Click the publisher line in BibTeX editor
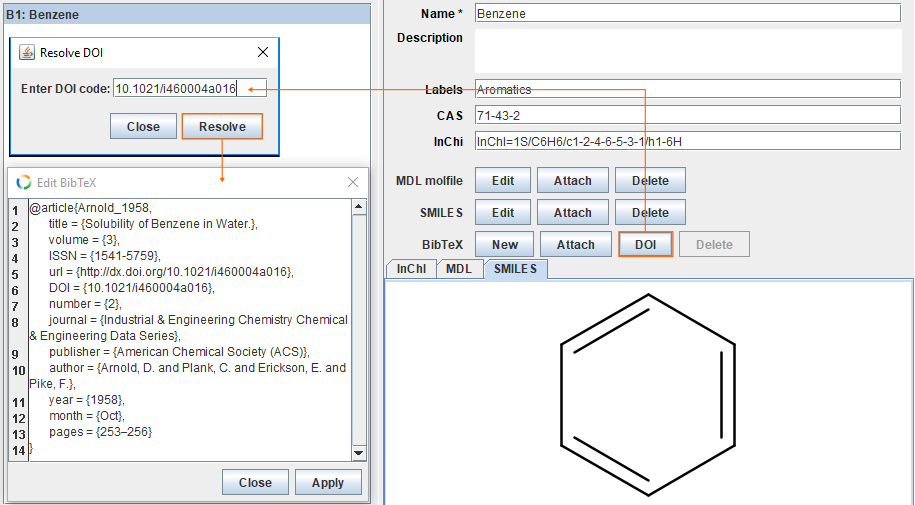Viewport: 915px width, 505px height. pos(179,351)
